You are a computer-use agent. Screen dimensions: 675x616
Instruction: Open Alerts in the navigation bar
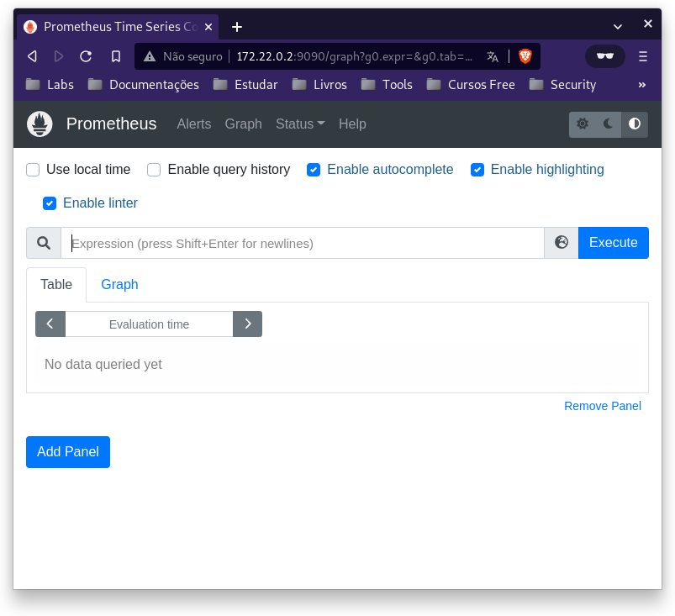(x=193, y=124)
